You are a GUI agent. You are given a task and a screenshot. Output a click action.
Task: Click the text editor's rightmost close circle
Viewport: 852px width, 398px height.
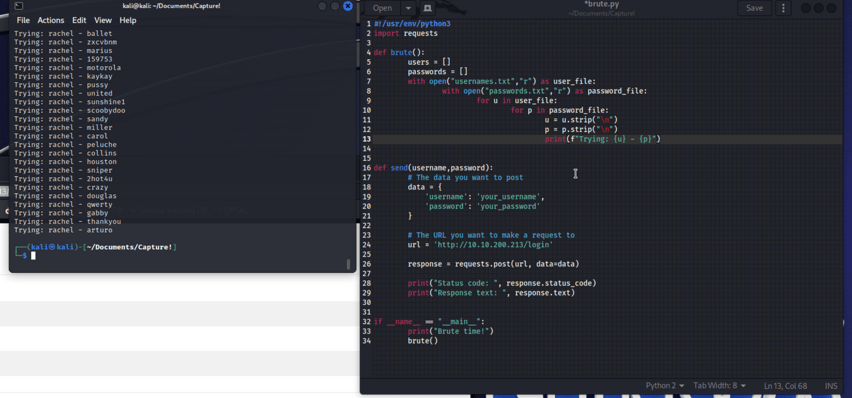coord(832,8)
